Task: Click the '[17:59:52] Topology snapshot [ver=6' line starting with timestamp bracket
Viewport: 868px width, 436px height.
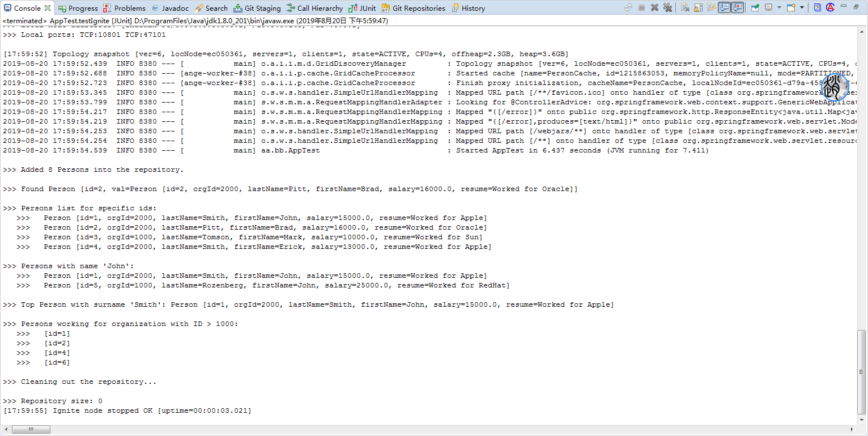Action: [286, 54]
